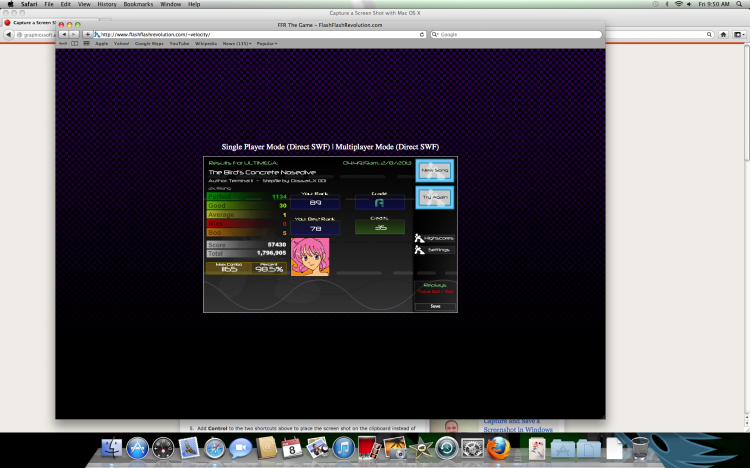Expand News (135) bookmarks dropdown
The height and width of the screenshot is (468, 750).
click(x=237, y=44)
